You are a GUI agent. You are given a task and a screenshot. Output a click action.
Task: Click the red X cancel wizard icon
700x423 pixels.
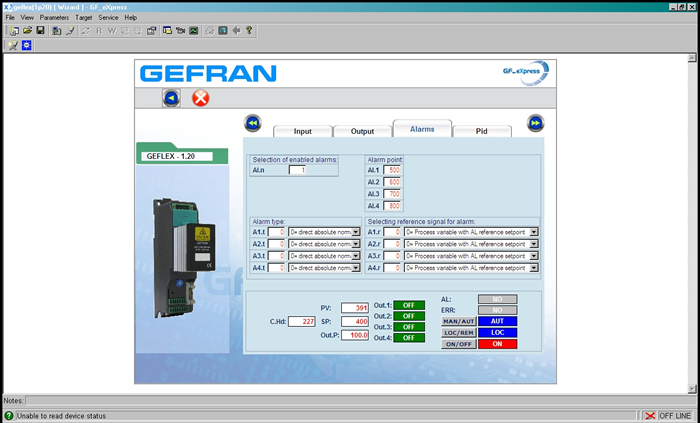click(200, 98)
